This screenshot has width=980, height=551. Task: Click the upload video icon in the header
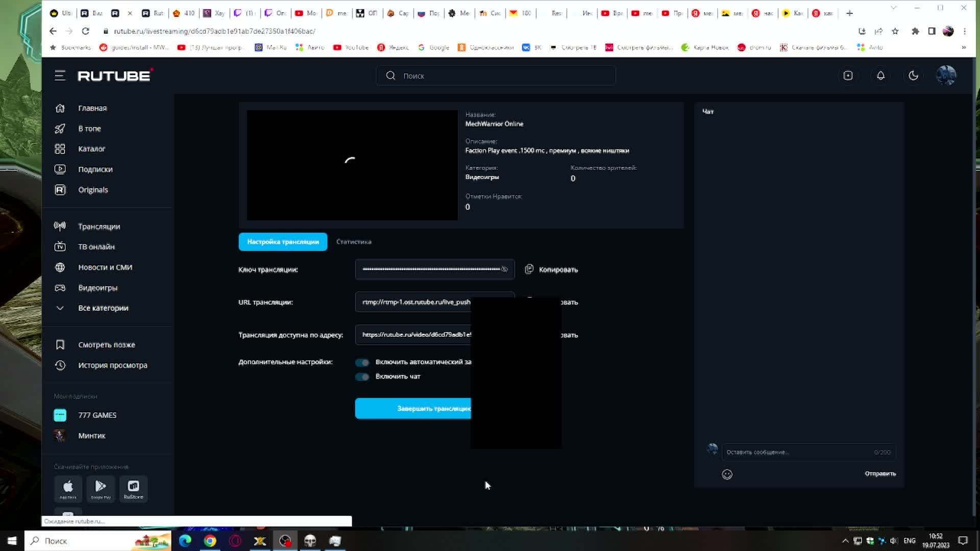848,76
